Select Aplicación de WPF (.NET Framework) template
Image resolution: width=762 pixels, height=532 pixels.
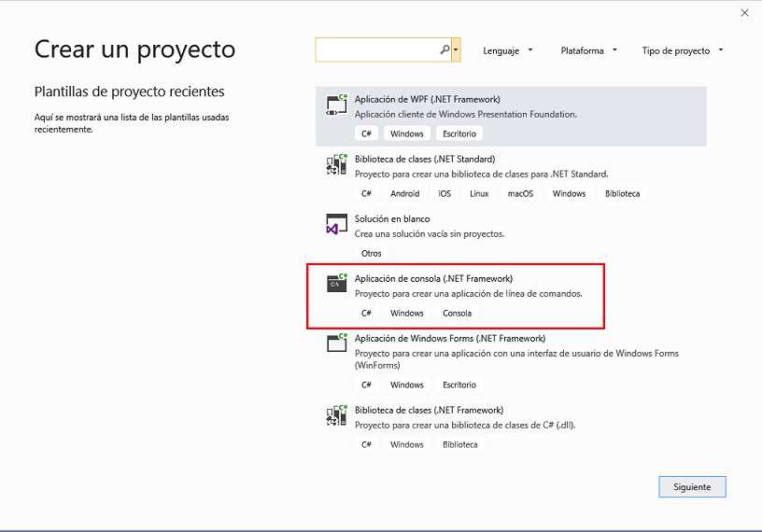(x=511, y=117)
